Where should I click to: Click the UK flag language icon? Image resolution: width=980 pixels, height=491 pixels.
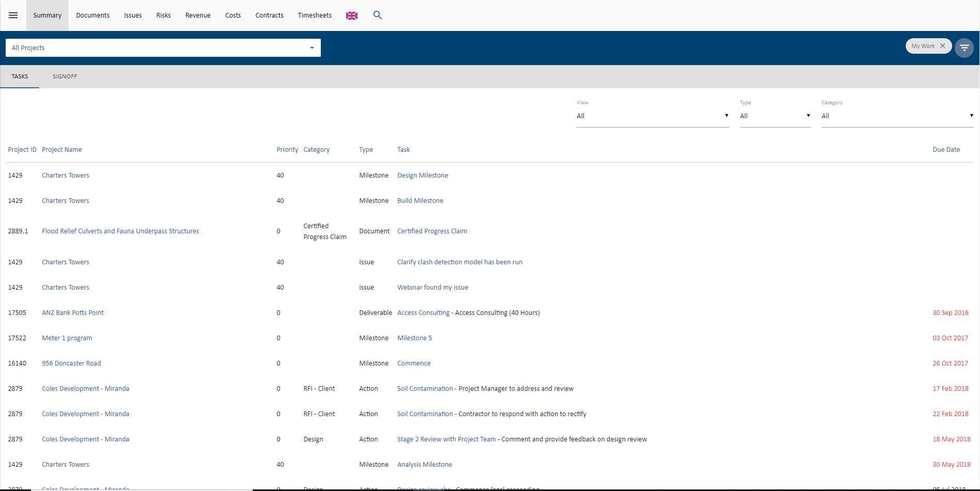[x=352, y=15]
